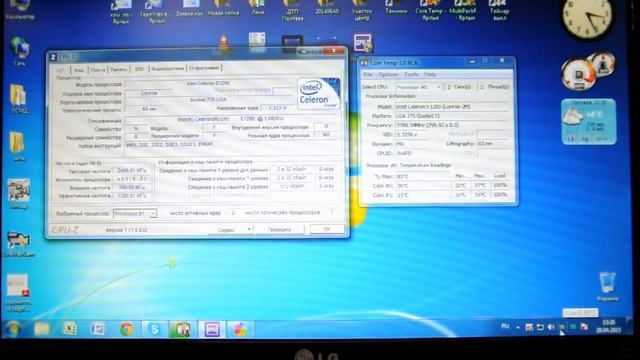Open the ДТП Полтава desktop folder

coord(292,11)
